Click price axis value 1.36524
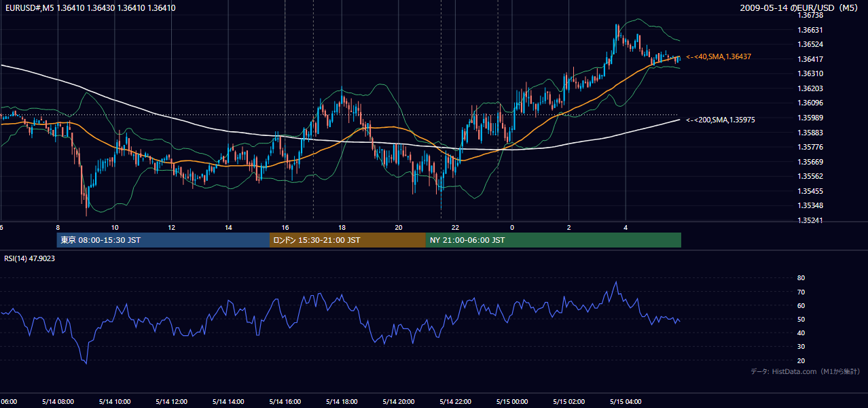Image resolution: width=868 pixels, height=408 pixels. tap(811, 44)
